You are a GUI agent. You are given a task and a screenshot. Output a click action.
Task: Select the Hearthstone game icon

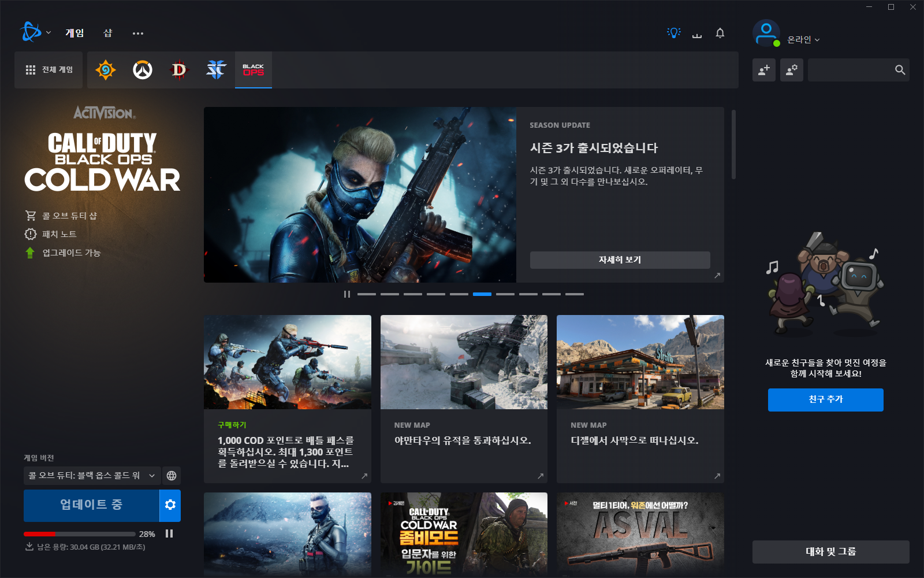coord(106,70)
